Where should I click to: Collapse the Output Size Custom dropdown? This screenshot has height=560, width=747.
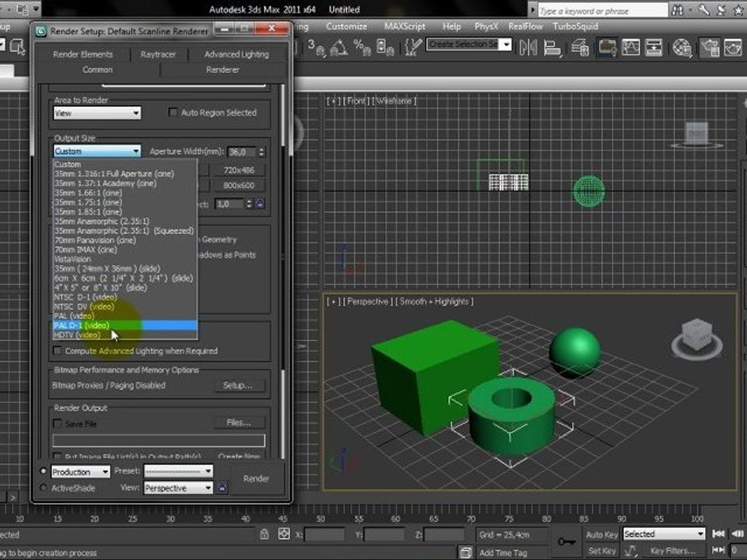(x=97, y=152)
